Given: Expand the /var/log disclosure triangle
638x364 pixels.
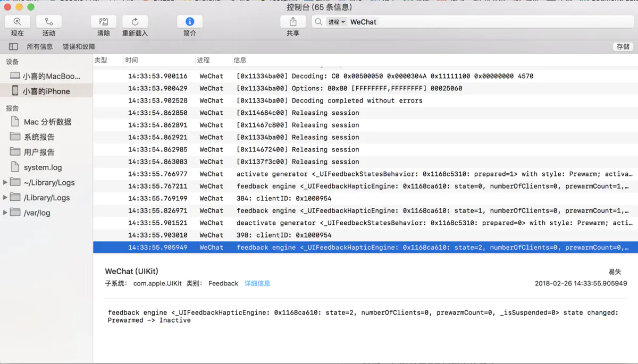Looking at the screenshot, I should click(x=5, y=213).
